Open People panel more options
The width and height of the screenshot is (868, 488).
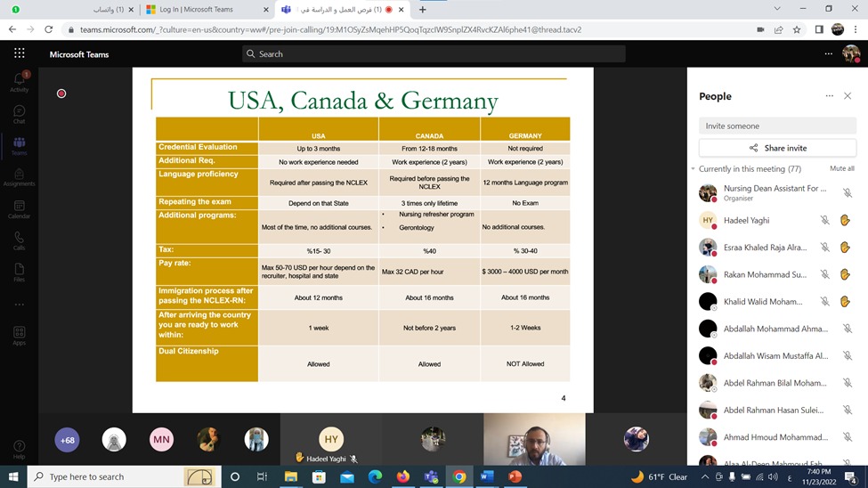point(829,96)
